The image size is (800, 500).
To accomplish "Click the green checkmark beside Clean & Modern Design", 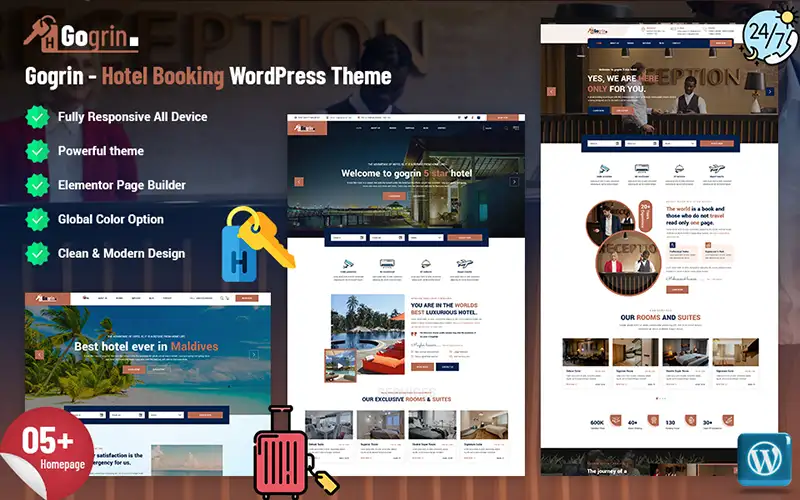I will [x=38, y=254].
